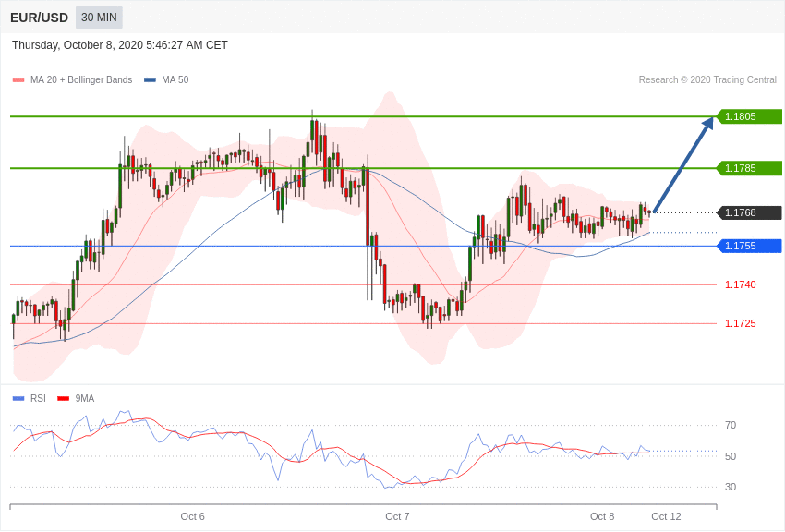Click the Oct 12 date axis label
The image size is (785, 532).
tap(667, 516)
